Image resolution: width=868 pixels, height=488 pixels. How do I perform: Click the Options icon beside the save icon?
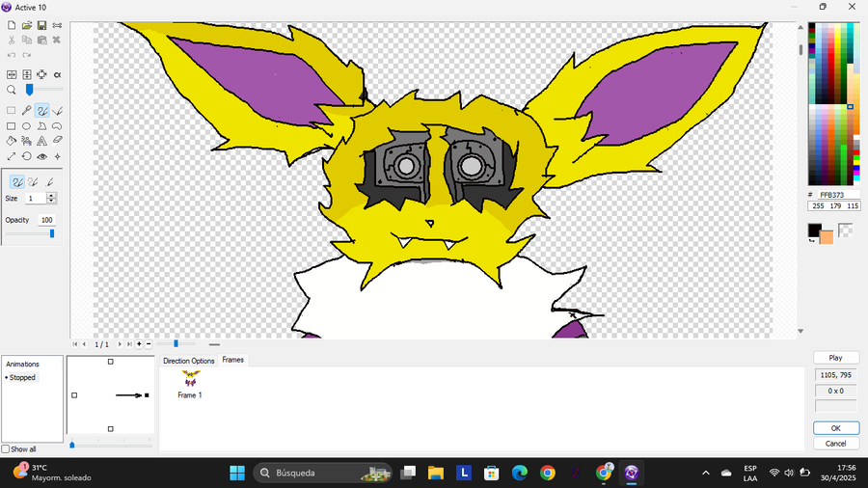[57, 25]
